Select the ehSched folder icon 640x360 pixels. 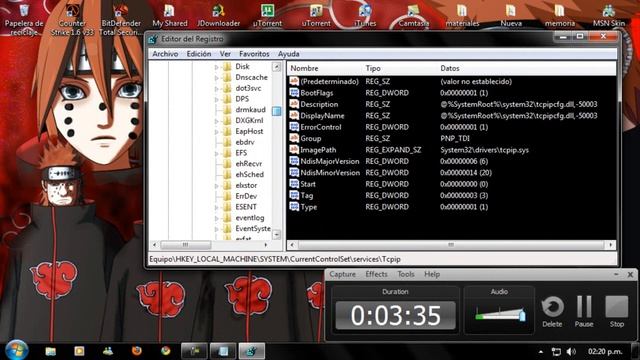tap(227, 174)
